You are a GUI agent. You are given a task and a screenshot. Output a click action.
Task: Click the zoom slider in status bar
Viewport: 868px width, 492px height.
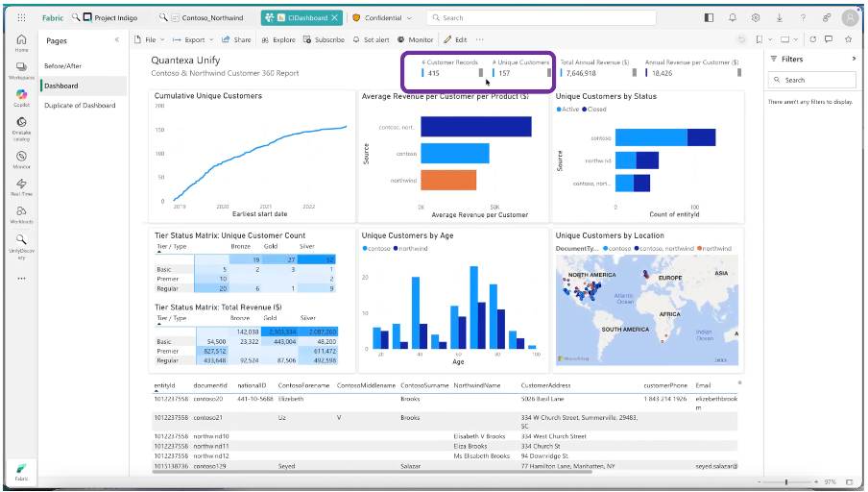tap(787, 482)
